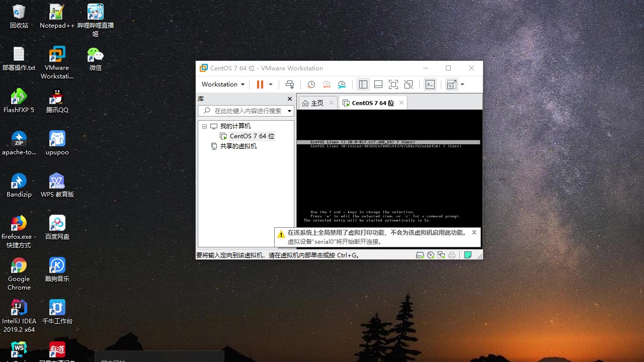Open the apache-to... zip file icon
644x362 pixels.
pos(19,143)
